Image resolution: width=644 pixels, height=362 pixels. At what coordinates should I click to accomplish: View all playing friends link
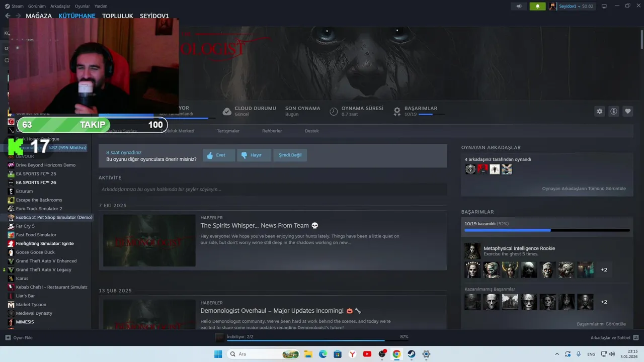pyautogui.click(x=584, y=189)
